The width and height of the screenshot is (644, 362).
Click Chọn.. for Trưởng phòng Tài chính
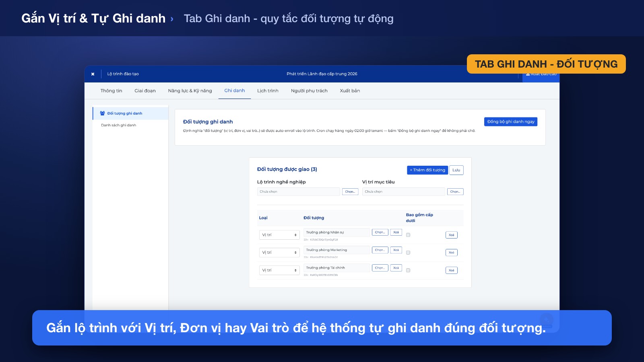pos(380,268)
